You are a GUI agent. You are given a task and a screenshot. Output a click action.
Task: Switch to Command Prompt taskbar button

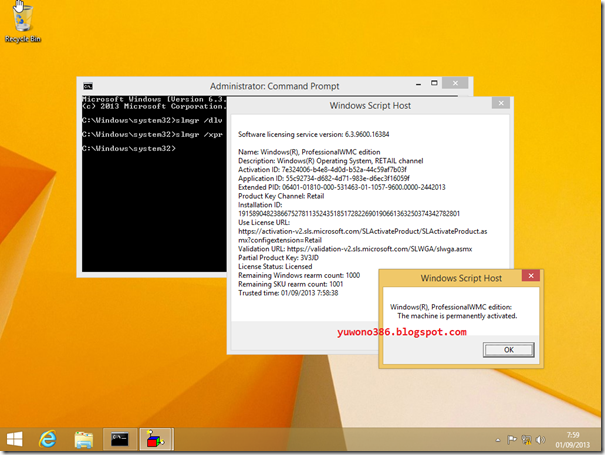point(120,439)
